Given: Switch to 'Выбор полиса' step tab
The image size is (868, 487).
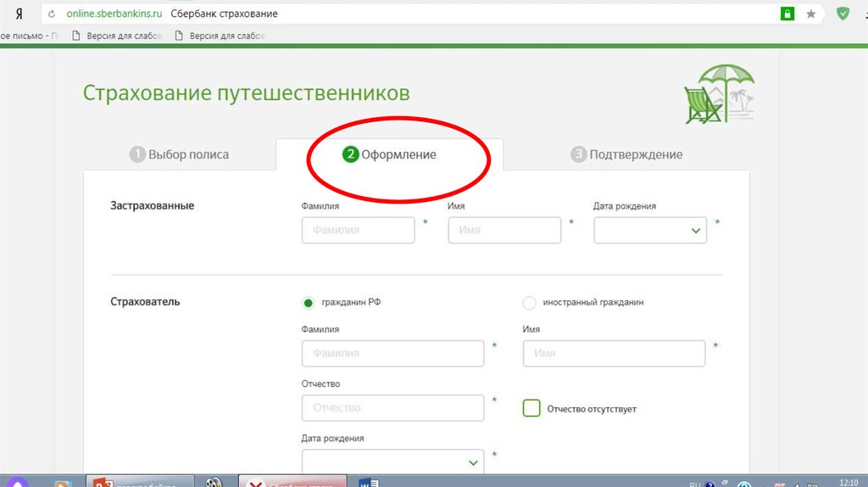Looking at the screenshot, I should point(179,154).
